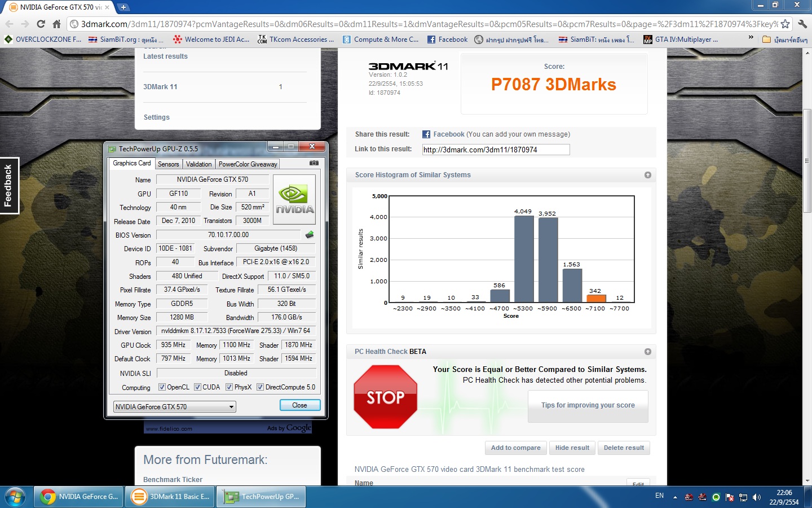Switch to 3DMark 11 Basic Edition taskbar item

click(x=170, y=497)
